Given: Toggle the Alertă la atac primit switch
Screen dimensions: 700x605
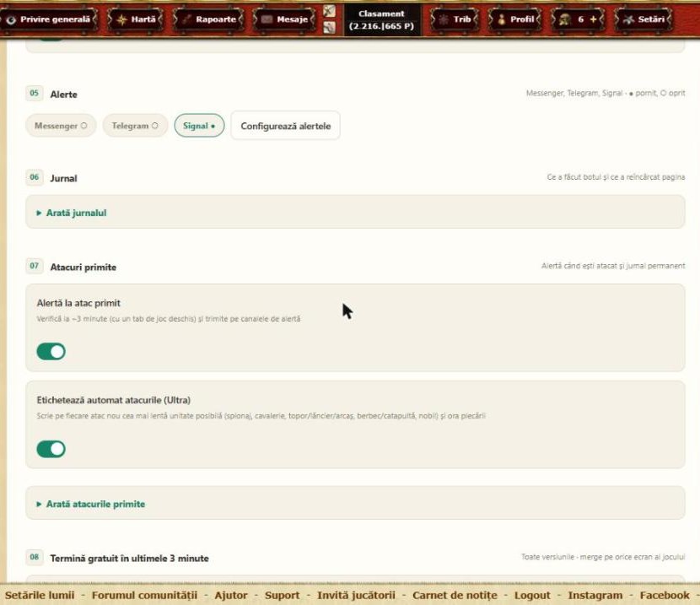Looking at the screenshot, I should pyautogui.click(x=51, y=352).
